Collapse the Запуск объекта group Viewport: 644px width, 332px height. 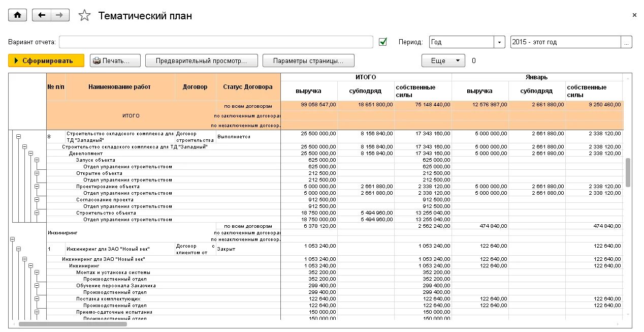tap(37, 160)
